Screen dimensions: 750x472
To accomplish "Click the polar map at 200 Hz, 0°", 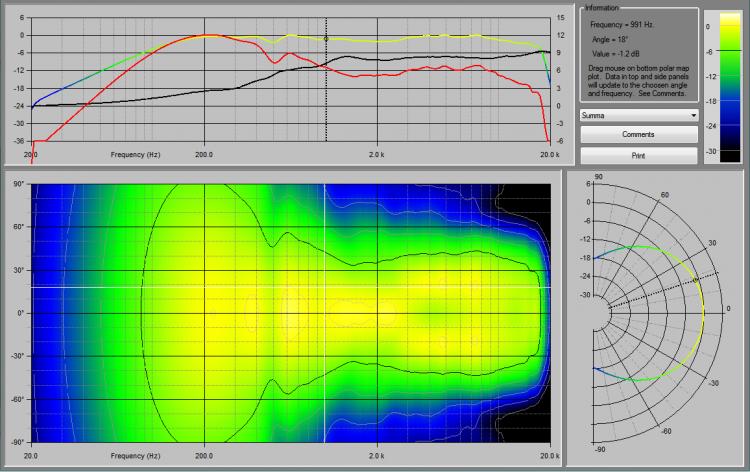I will 205,314.
